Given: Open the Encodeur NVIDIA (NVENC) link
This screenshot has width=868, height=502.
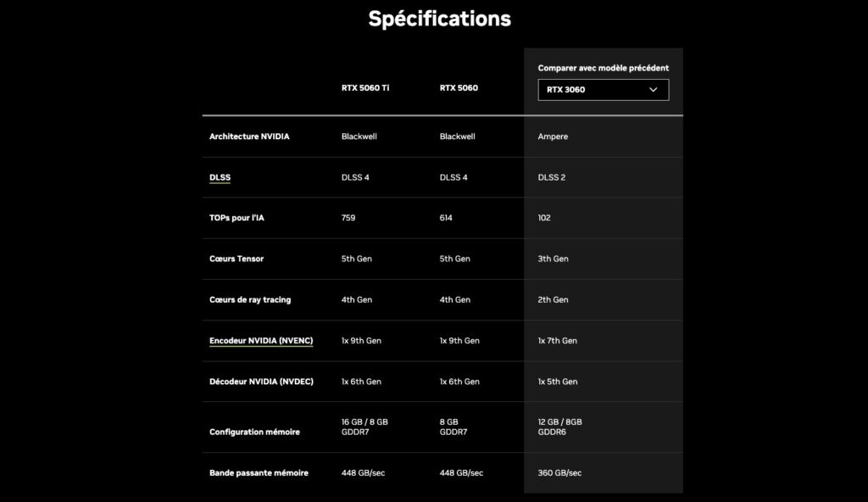Looking at the screenshot, I should click(x=261, y=341).
